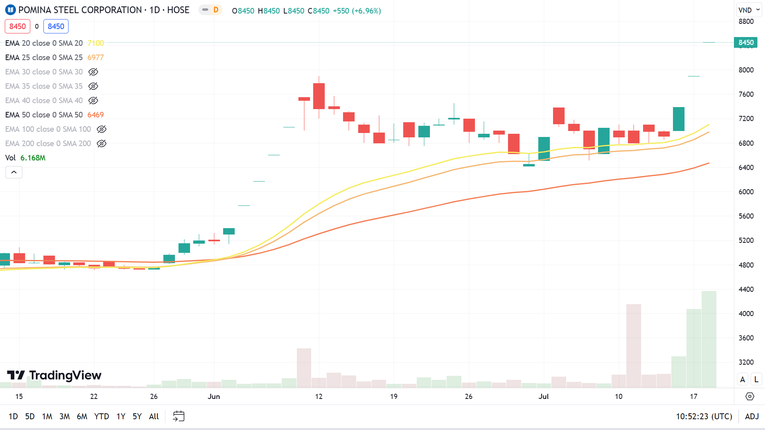Click the EMA 20 value 7100
765x430 pixels.
[96, 43]
